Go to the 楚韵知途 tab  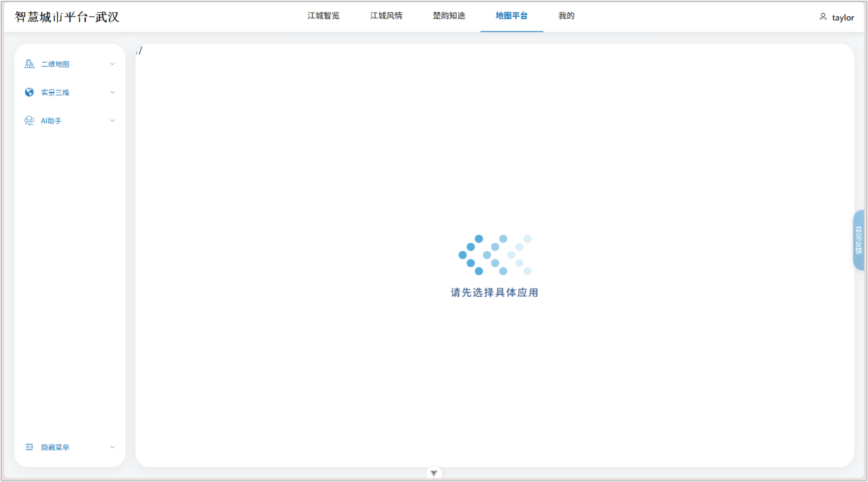(449, 16)
